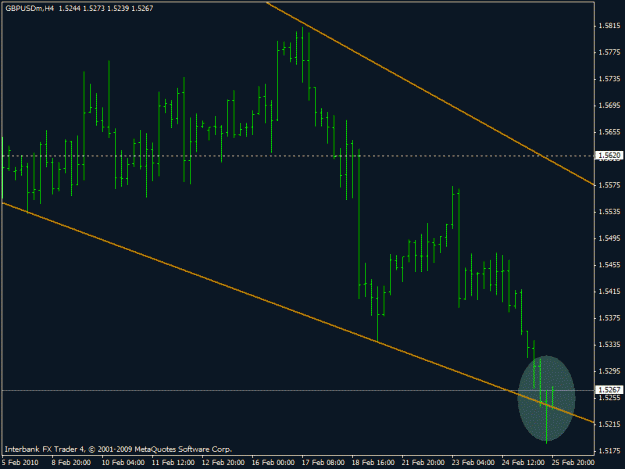Click the 1.5295 price axis value
Image resolution: width=625 pixels, height=469 pixels.
point(609,371)
